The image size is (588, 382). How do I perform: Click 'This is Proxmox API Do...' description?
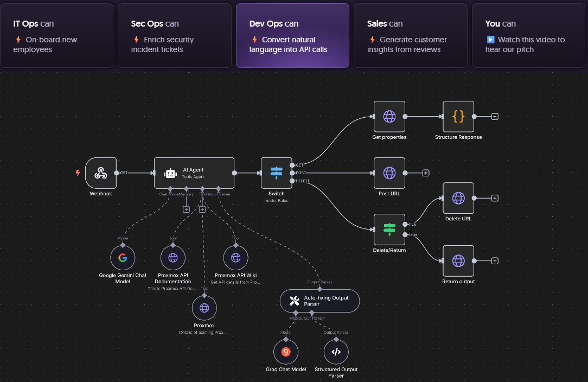[x=172, y=289]
